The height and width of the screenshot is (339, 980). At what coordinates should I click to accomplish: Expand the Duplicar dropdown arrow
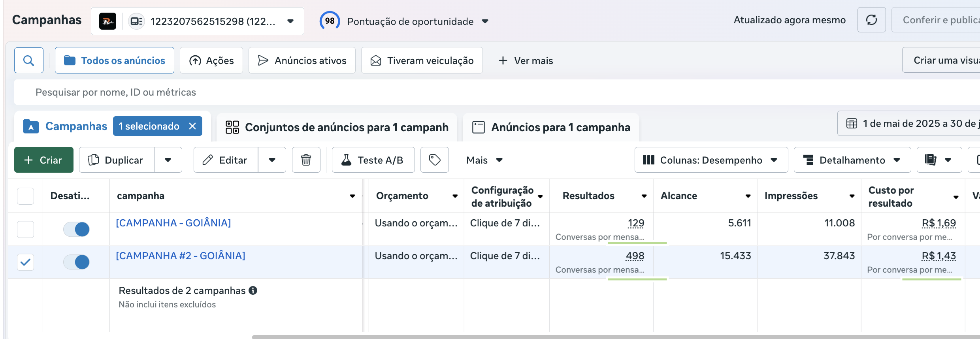(168, 160)
